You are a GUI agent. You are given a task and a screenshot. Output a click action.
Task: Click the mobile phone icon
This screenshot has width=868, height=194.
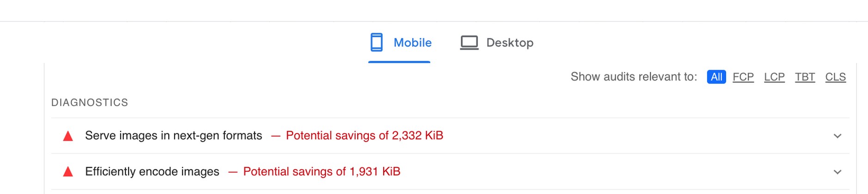click(377, 42)
